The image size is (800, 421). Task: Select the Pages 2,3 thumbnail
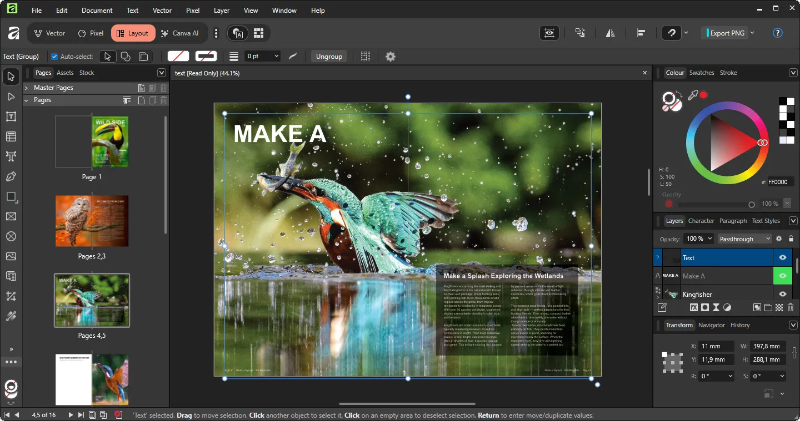click(91, 221)
